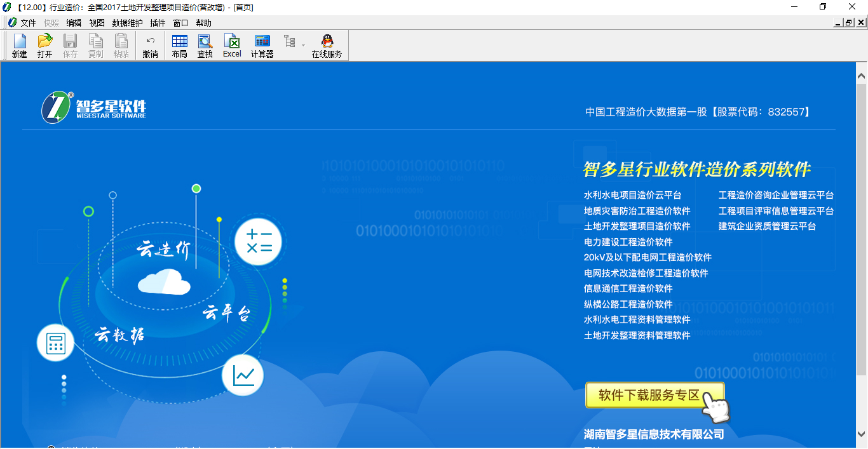Viewport: 868px width, 449px height.
Task: Open 信息通信工程造价软件 link
Action: (x=628, y=288)
